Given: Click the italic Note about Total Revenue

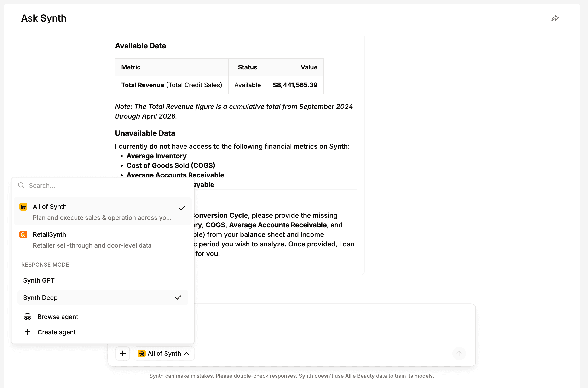Looking at the screenshot, I should 234,111.
